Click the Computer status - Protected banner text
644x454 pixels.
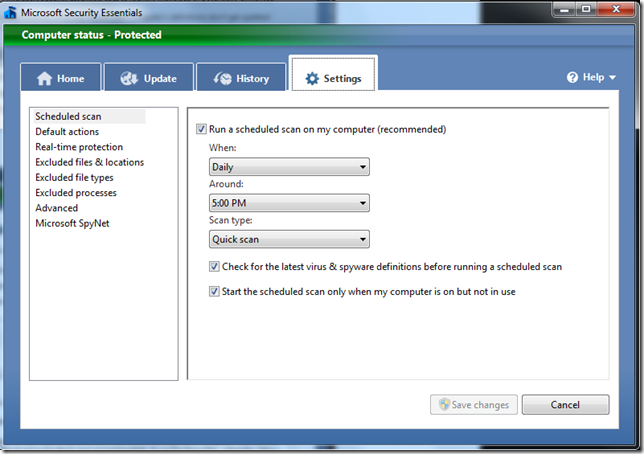point(92,35)
